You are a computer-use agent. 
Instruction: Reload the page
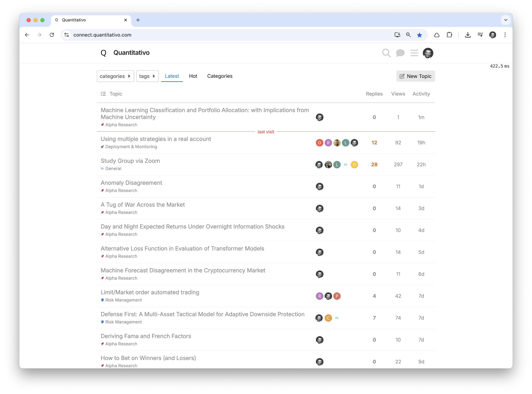[x=52, y=35]
